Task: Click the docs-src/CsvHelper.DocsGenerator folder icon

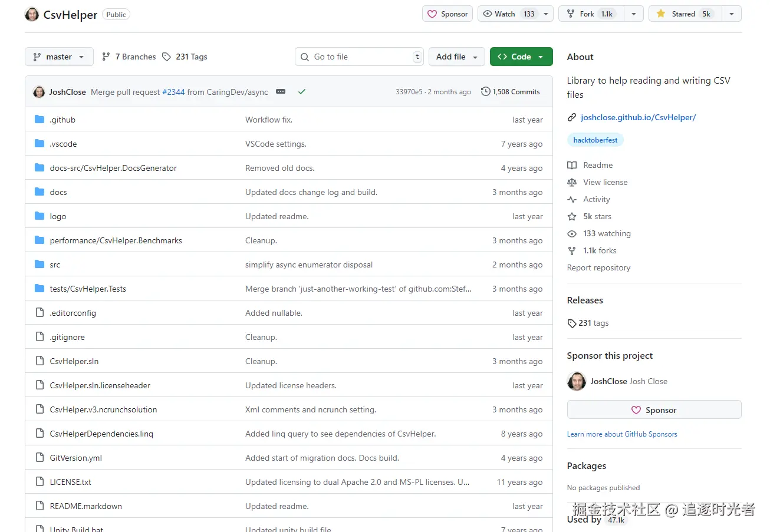Action: pos(40,168)
